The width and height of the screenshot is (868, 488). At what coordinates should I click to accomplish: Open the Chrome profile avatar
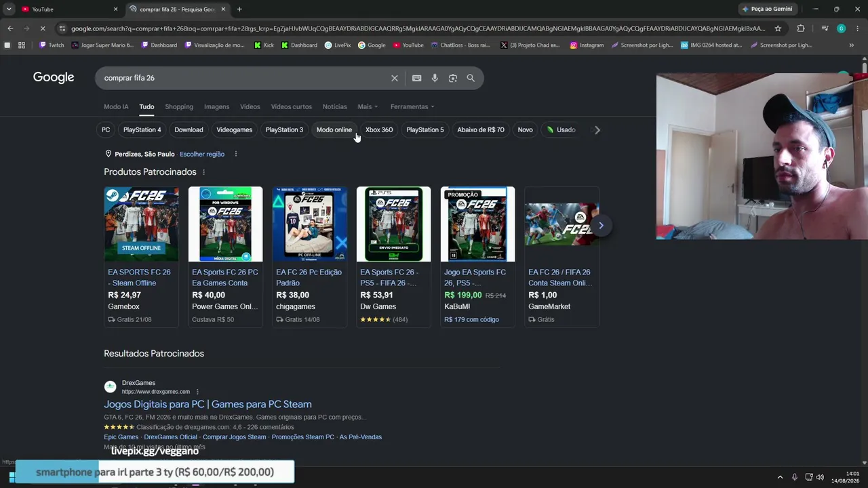click(x=841, y=28)
